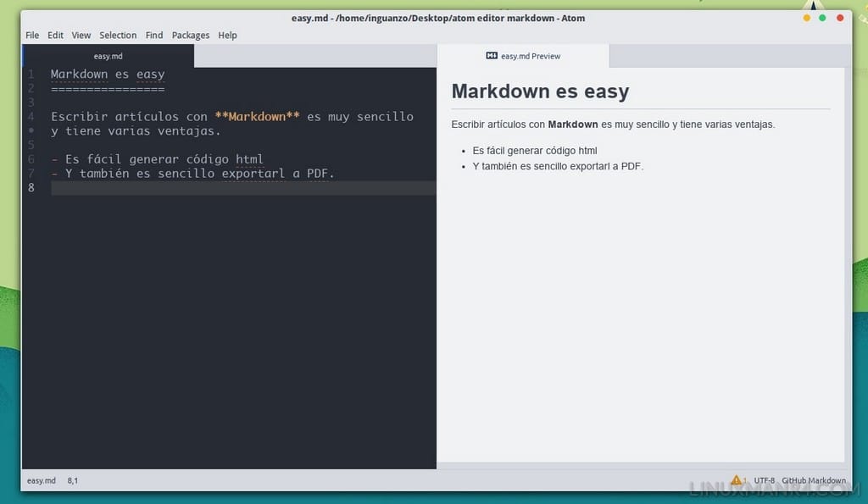Open the Packages menu

click(191, 36)
